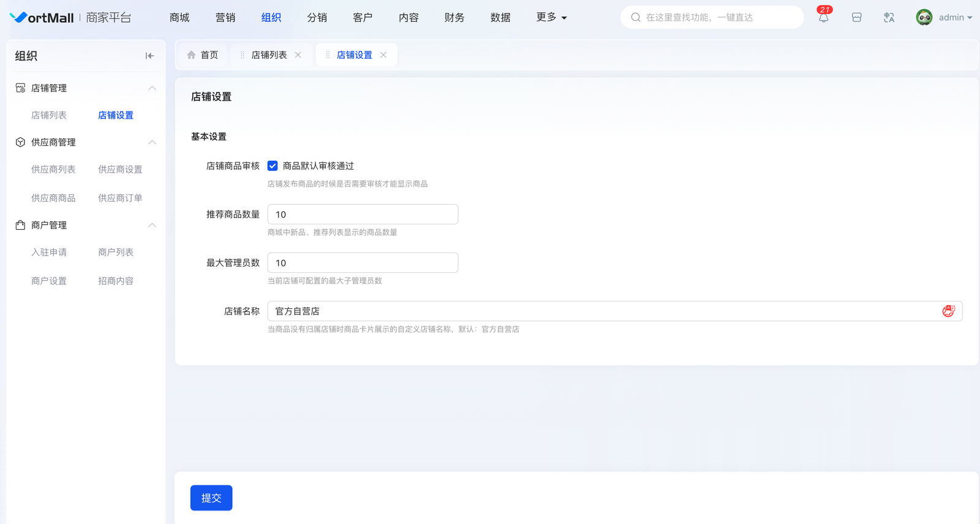Close the 店铺设置 tab with its X
Screen dimensions: 980x524
[383, 55]
